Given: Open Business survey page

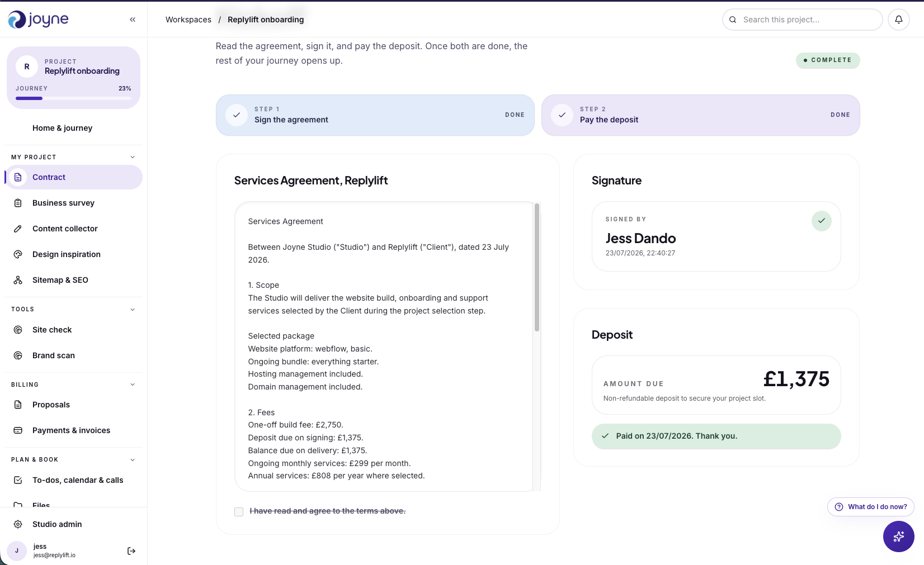Looking at the screenshot, I should point(73,203).
